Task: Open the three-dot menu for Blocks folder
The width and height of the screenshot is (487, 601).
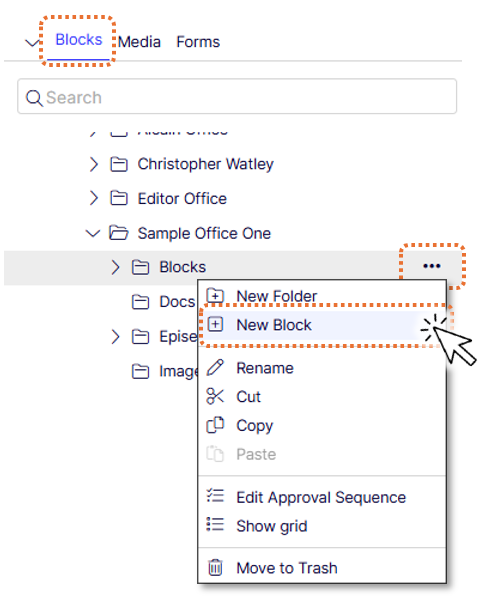Action: click(432, 266)
